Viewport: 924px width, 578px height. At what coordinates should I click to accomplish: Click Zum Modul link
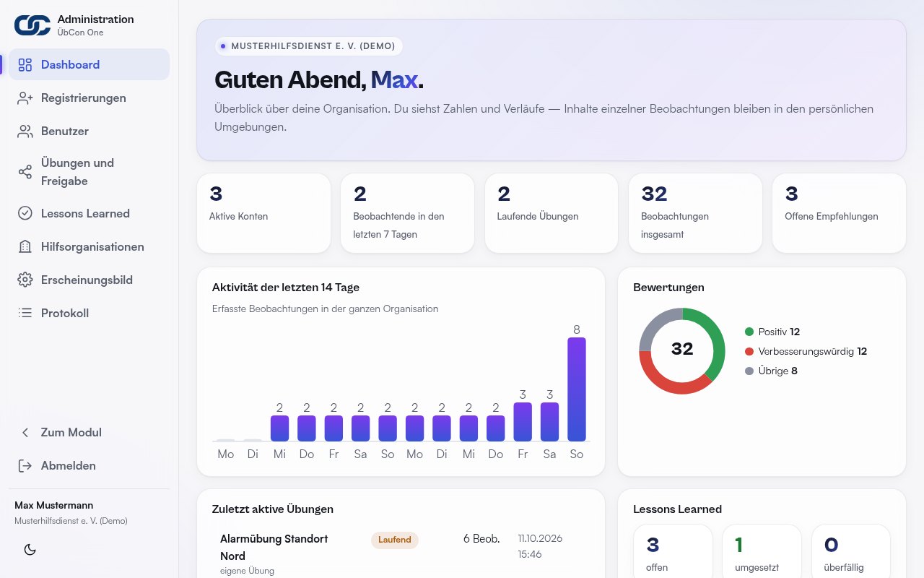90,433
